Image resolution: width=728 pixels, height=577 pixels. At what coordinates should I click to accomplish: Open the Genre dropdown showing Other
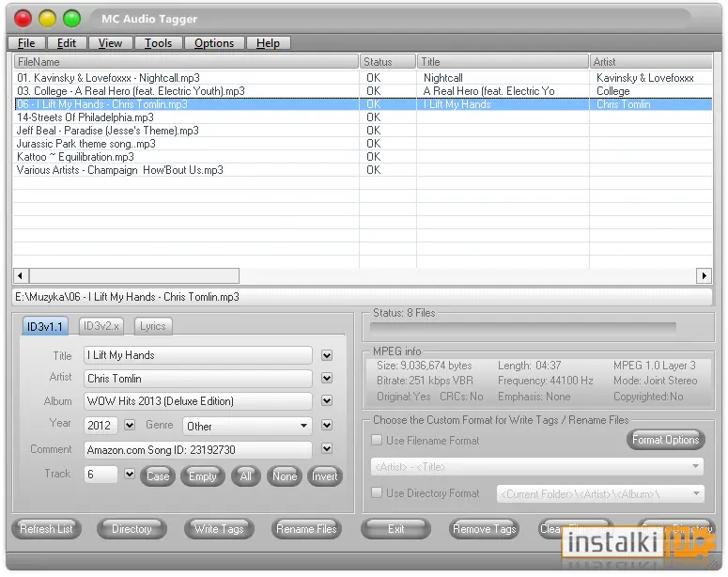[247, 426]
